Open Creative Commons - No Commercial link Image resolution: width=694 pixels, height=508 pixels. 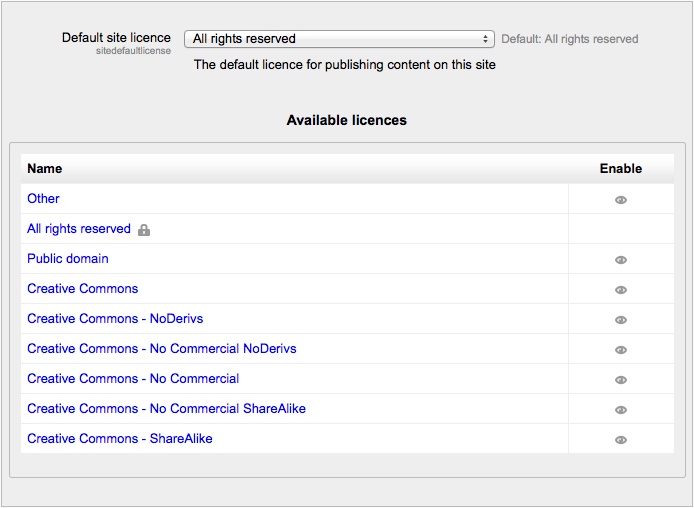[x=133, y=379]
